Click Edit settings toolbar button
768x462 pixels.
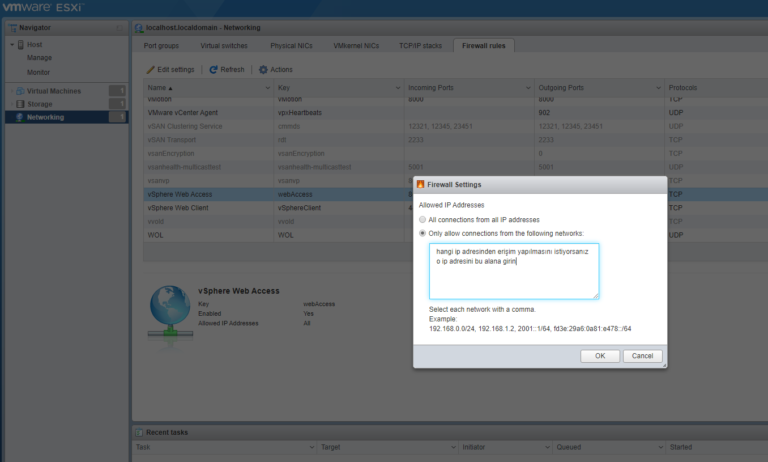point(170,70)
